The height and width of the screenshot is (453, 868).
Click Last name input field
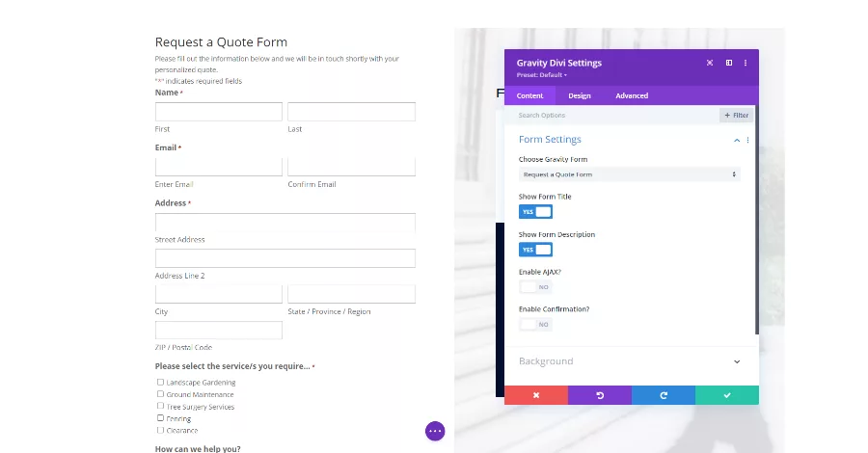point(351,112)
